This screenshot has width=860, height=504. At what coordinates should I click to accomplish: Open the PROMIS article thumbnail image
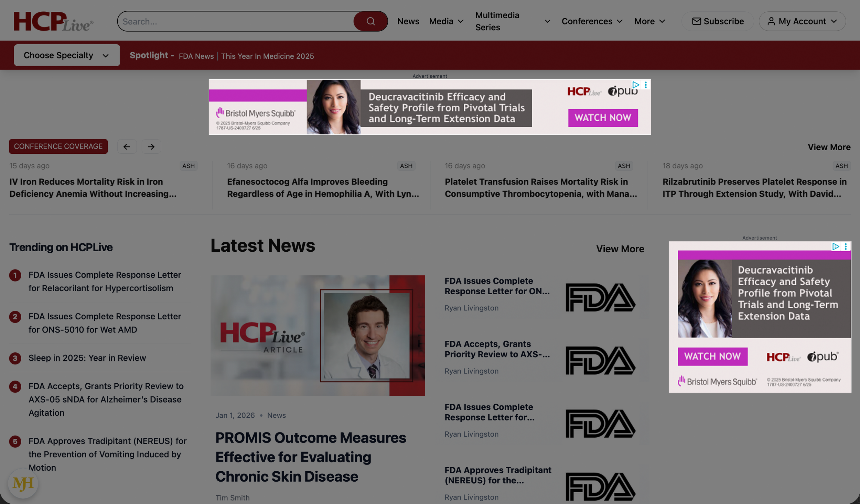click(318, 335)
